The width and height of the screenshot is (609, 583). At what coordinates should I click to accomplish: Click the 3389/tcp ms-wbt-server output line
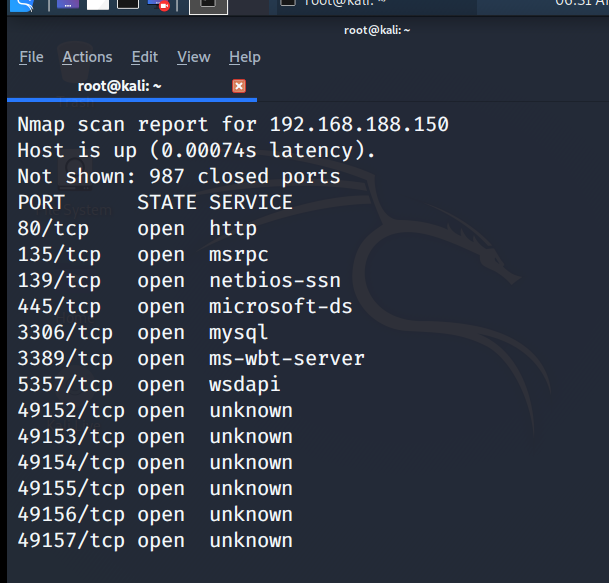tap(190, 359)
